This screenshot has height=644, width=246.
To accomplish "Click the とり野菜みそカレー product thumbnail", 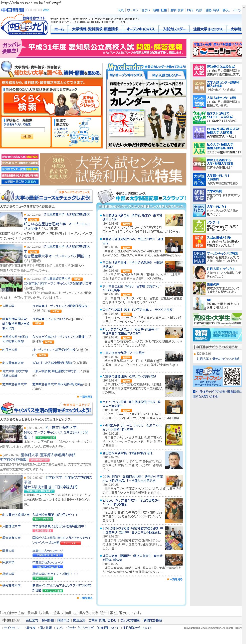I will click(174, 435).
